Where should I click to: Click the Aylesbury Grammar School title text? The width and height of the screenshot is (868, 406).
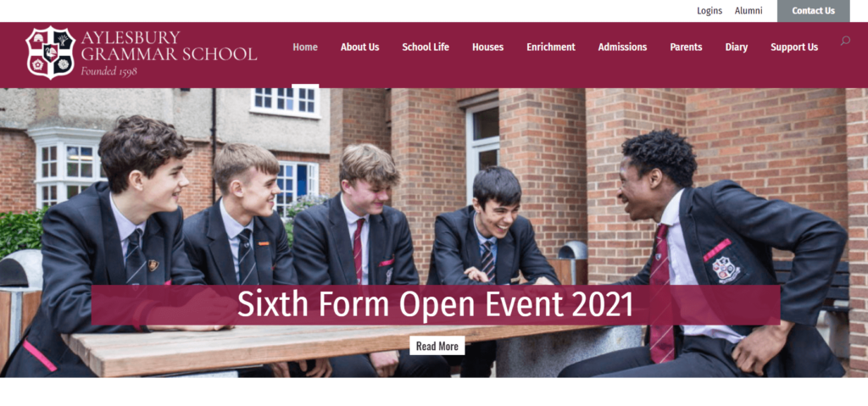(x=169, y=46)
